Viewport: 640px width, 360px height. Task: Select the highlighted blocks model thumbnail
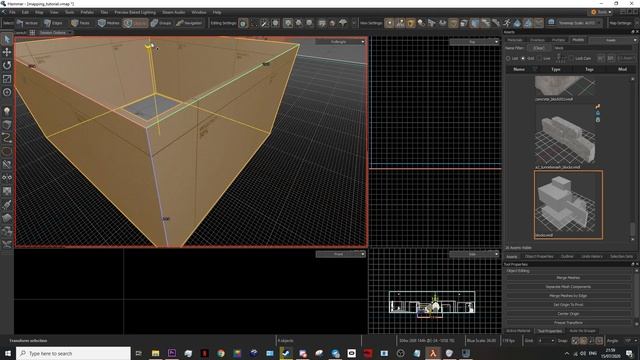pyautogui.click(x=568, y=204)
